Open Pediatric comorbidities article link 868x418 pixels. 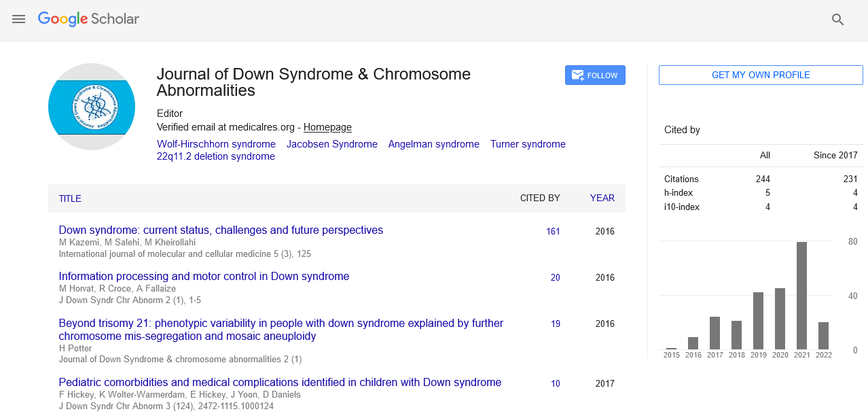(280, 383)
